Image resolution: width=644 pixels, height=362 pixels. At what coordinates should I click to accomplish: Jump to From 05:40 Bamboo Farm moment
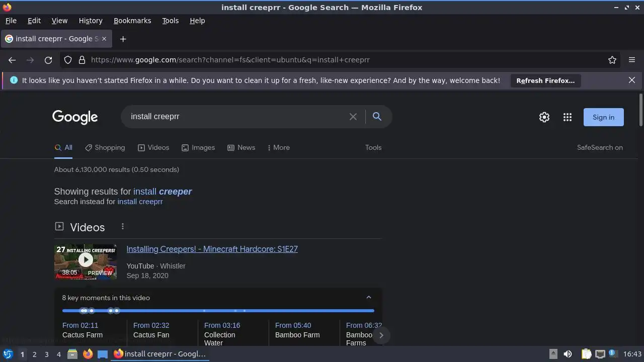click(x=297, y=330)
